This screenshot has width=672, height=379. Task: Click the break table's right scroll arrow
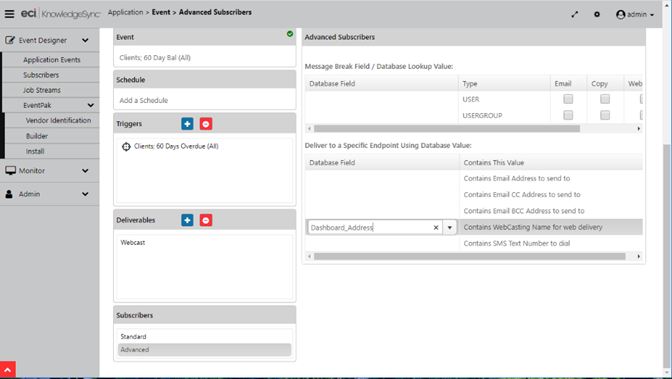pyautogui.click(x=639, y=129)
